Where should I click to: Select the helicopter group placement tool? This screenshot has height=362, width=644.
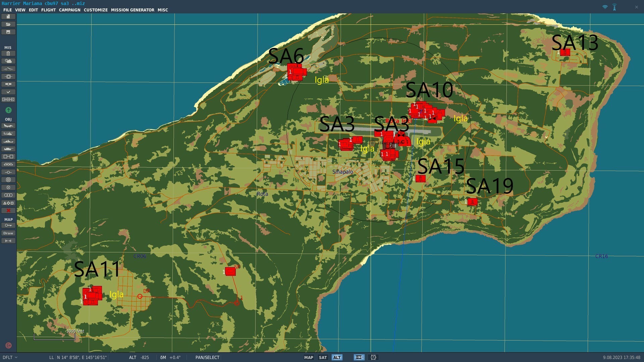pos(8,134)
